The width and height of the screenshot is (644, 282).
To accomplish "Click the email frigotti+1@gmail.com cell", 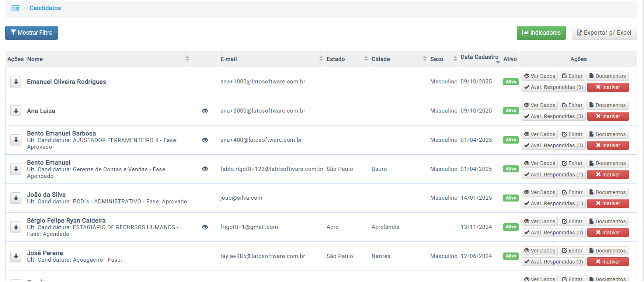I will click(249, 227).
